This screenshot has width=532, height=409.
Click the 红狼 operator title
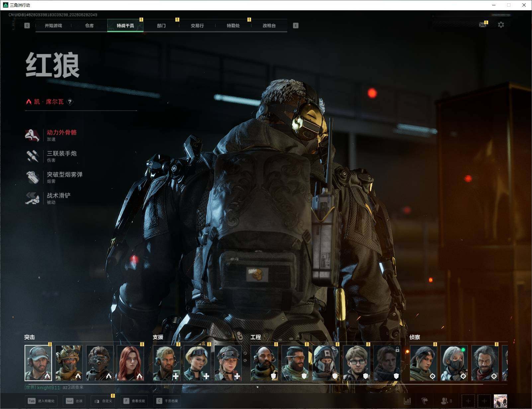[x=53, y=65]
